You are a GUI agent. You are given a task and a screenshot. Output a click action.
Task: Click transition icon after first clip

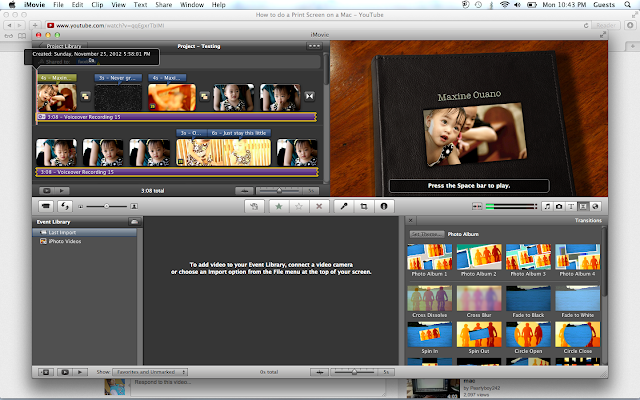coord(85,96)
